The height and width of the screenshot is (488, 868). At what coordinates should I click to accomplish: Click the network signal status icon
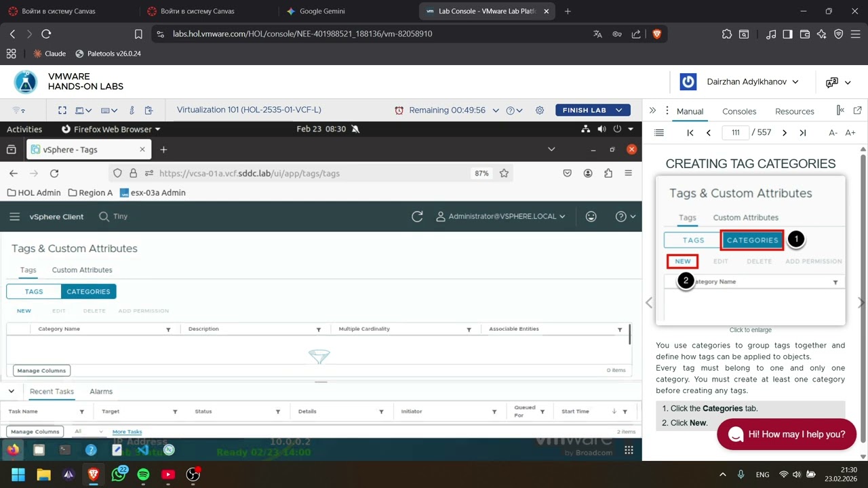point(19,110)
